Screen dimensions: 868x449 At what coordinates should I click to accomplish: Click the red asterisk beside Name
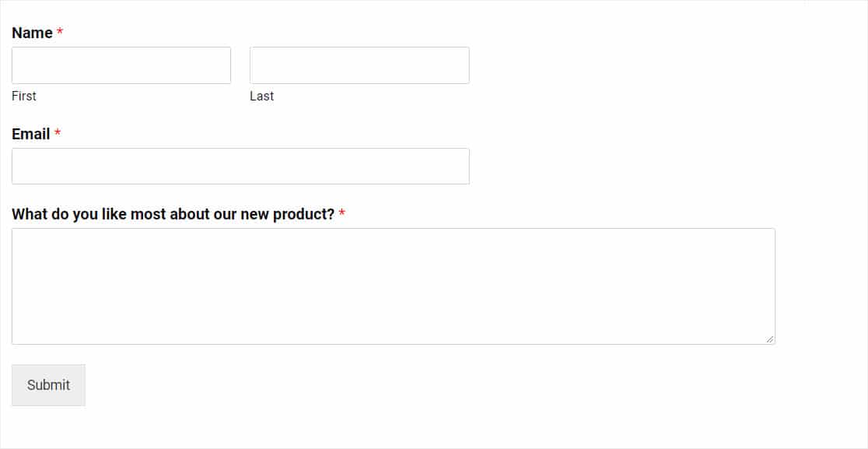pyautogui.click(x=60, y=33)
